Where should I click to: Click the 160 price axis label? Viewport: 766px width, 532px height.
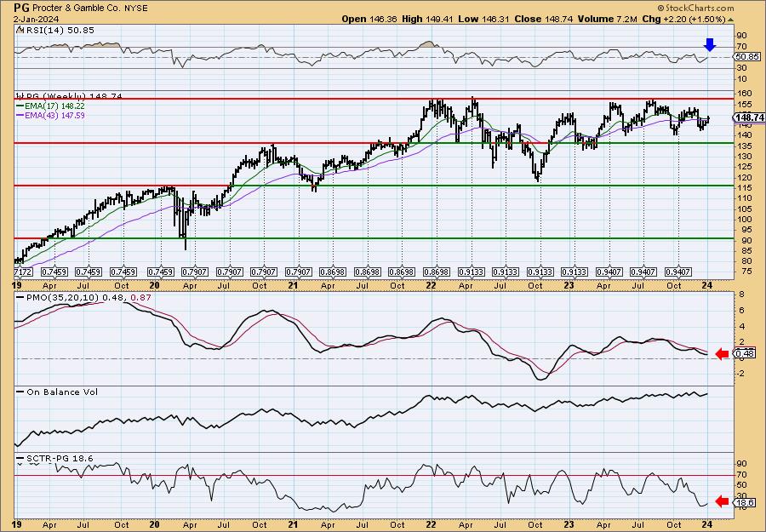point(745,94)
